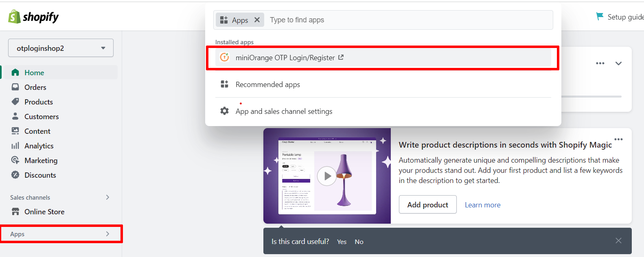644x257 pixels.
Task: Click the Content icon in sidebar
Action: pyautogui.click(x=15, y=131)
